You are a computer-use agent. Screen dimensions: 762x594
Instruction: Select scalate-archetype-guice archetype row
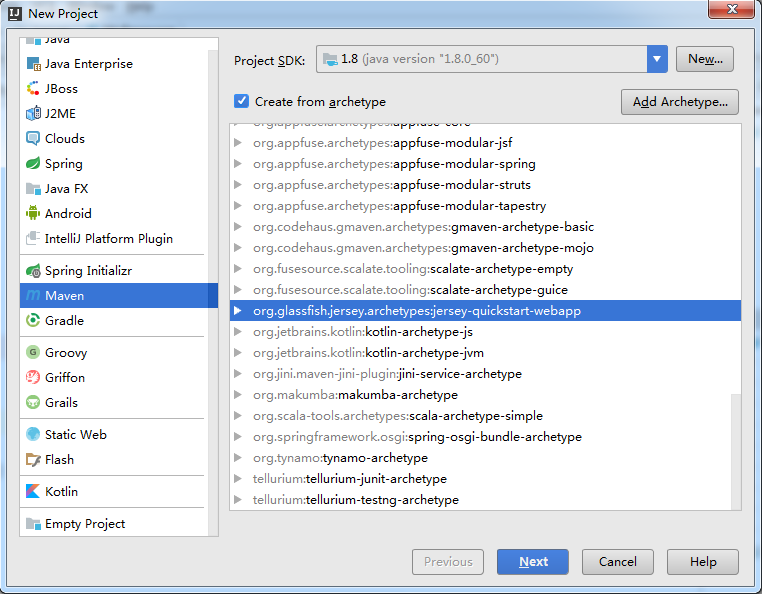pos(485,289)
